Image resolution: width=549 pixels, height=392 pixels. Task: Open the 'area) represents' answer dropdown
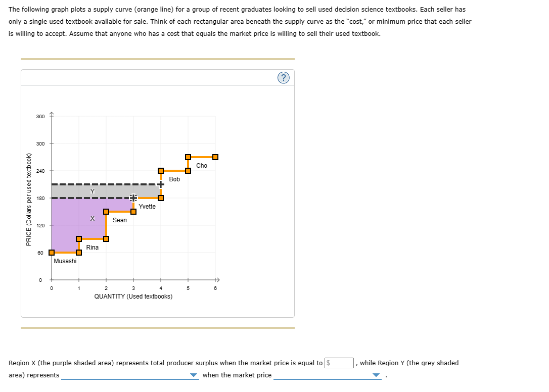coord(194,374)
